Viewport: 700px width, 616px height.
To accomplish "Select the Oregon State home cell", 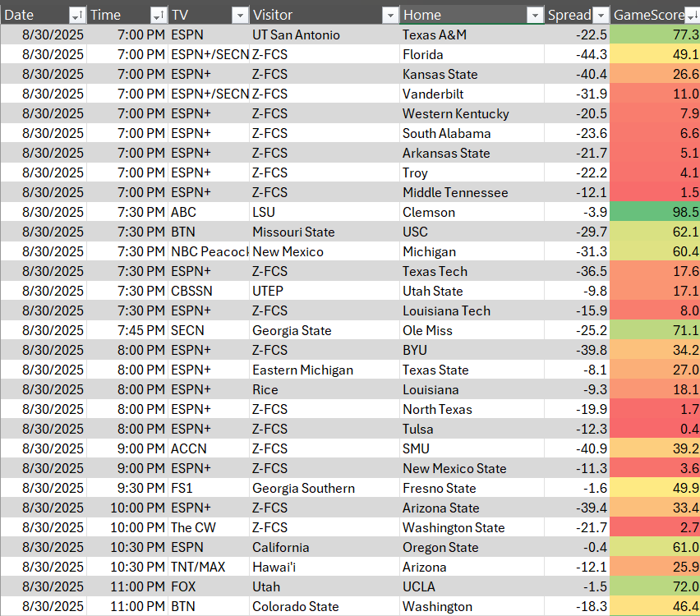I will pyautogui.click(x=472, y=547).
